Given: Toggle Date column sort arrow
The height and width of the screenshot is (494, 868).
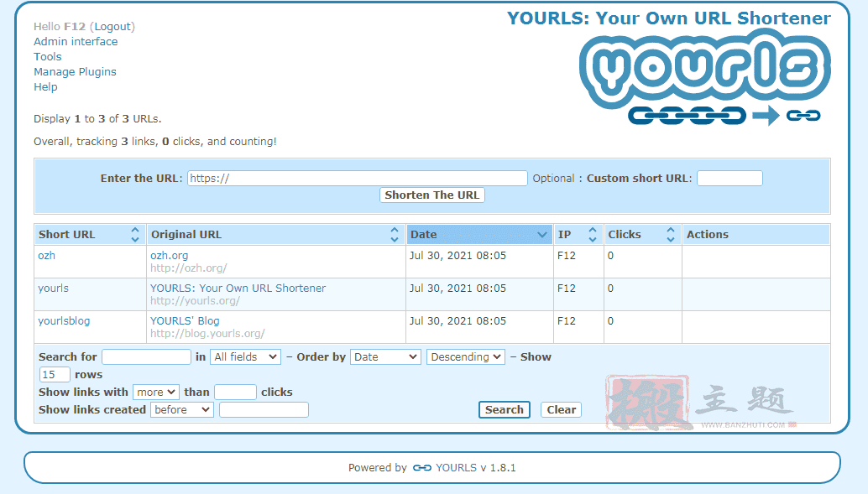Looking at the screenshot, I should [x=542, y=235].
